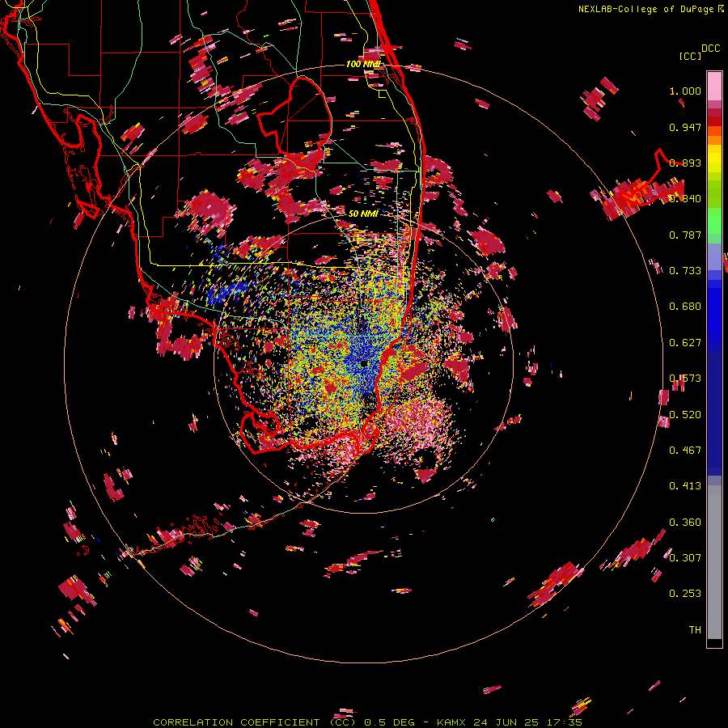
Task: Click the 0.253 scale value
Action: tap(685, 594)
